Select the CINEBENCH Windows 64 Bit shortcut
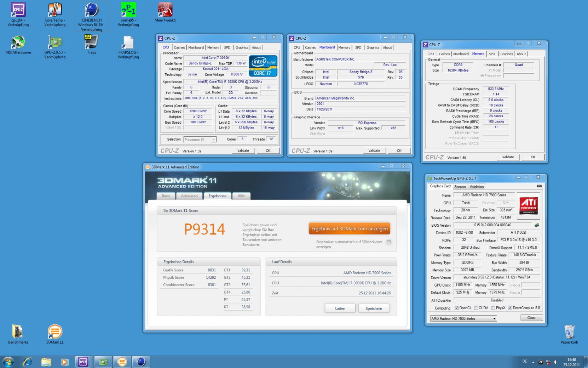588x368 pixels. tap(92, 17)
